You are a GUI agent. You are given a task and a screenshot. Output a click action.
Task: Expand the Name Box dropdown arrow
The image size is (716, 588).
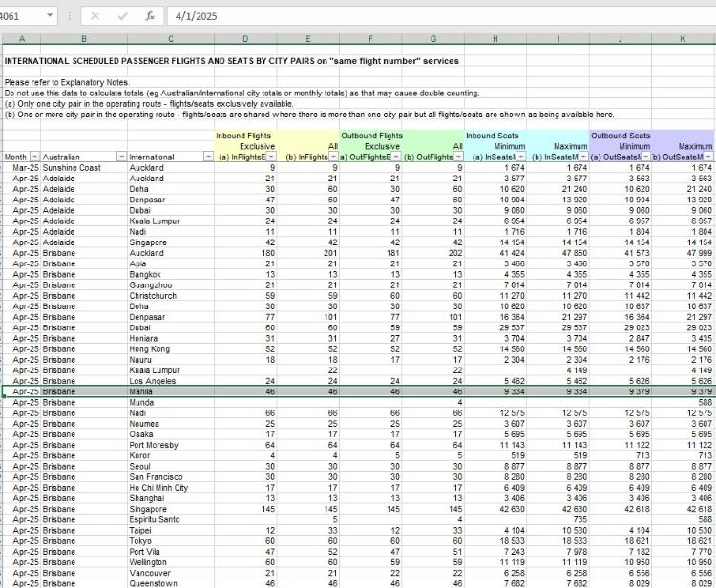[50, 16]
